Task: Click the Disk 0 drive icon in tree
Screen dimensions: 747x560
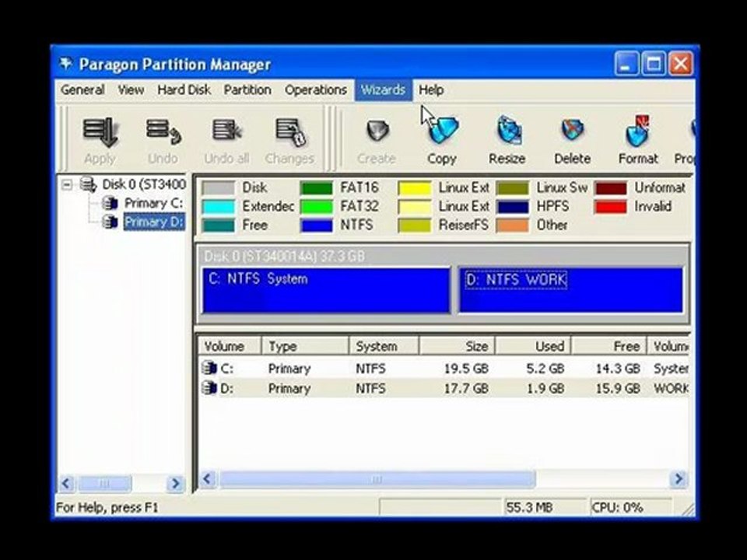Action: (x=89, y=184)
